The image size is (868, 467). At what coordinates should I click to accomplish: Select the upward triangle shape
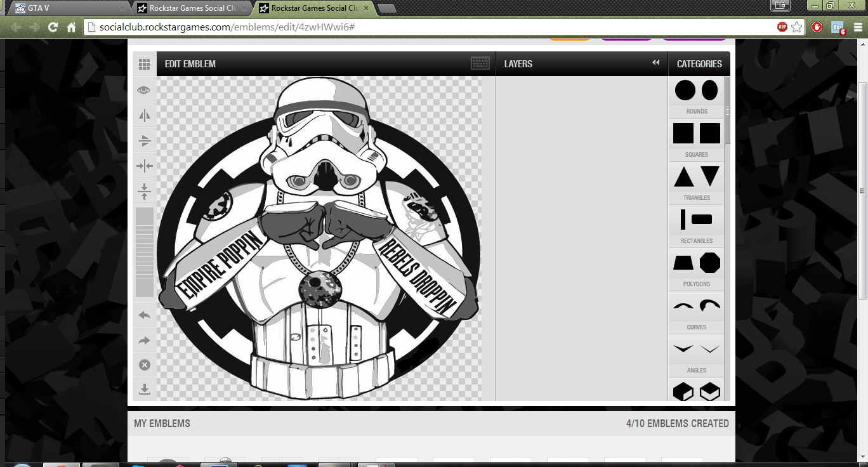(684, 176)
